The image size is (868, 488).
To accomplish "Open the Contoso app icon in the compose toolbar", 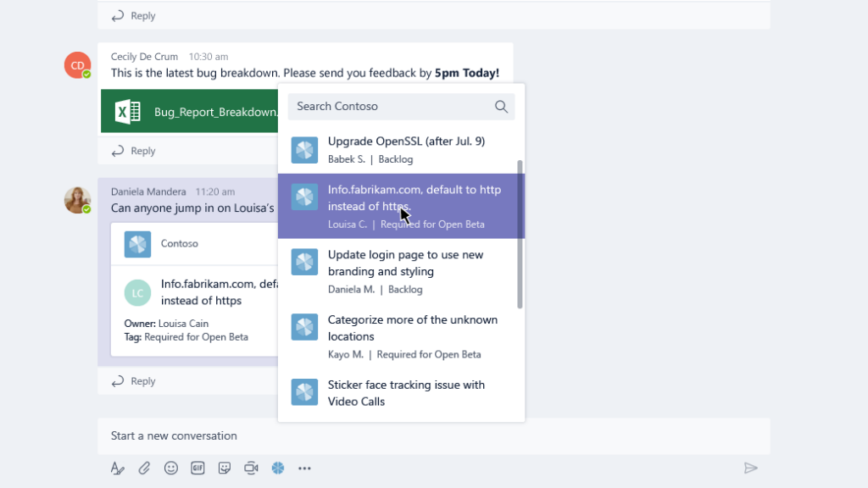I will [278, 468].
